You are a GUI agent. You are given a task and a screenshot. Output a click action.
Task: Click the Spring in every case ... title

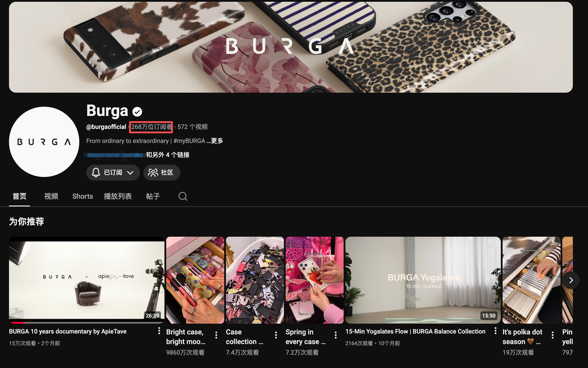pos(305,337)
